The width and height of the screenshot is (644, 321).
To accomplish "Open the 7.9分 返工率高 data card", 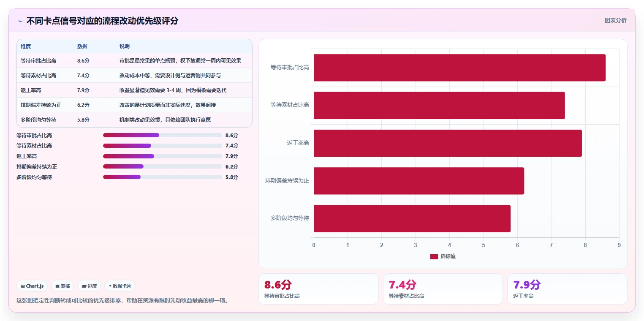I will click(x=567, y=289).
